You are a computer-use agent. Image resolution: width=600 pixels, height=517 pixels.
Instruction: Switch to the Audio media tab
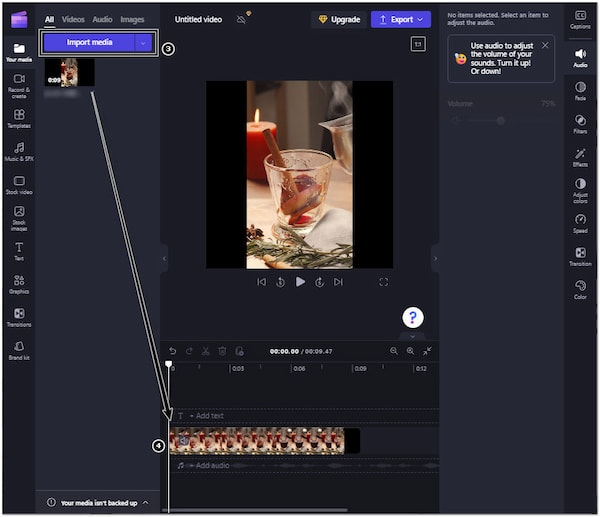[x=102, y=19]
